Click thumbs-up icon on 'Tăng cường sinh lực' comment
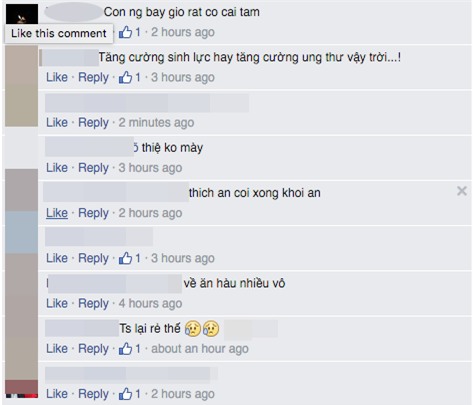This screenshot has width=473, height=405. (125, 77)
